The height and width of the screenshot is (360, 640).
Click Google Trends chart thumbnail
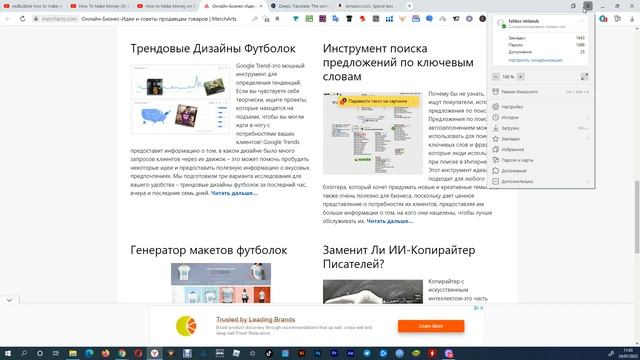tap(180, 99)
